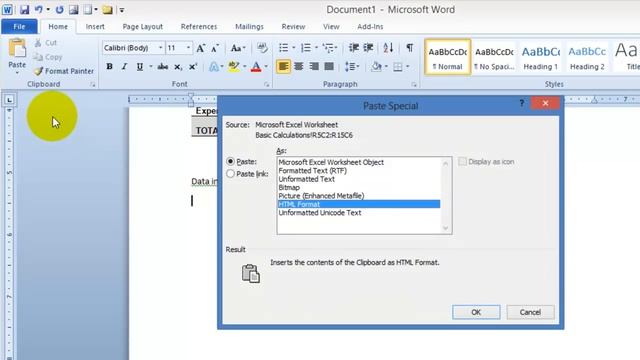
Task: Toggle Strikethrough formatting
Action: (163, 67)
